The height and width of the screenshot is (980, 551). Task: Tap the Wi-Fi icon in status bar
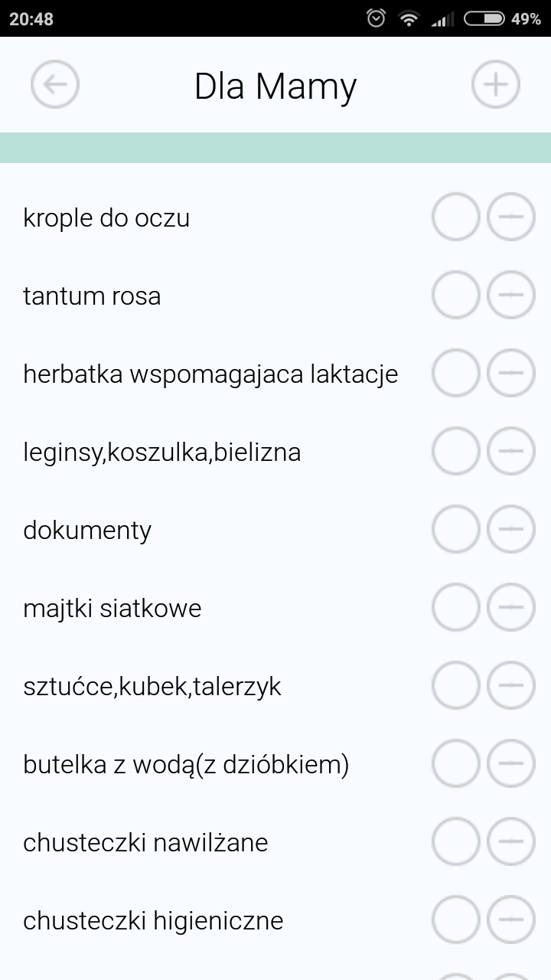coord(409,18)
